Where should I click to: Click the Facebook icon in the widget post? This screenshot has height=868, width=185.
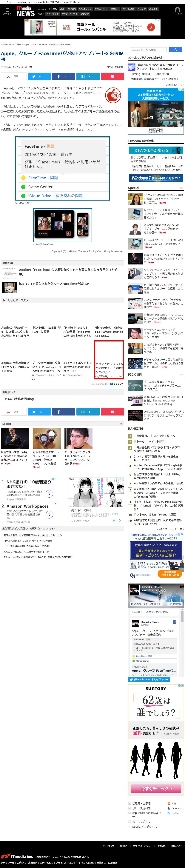point(175,622)
